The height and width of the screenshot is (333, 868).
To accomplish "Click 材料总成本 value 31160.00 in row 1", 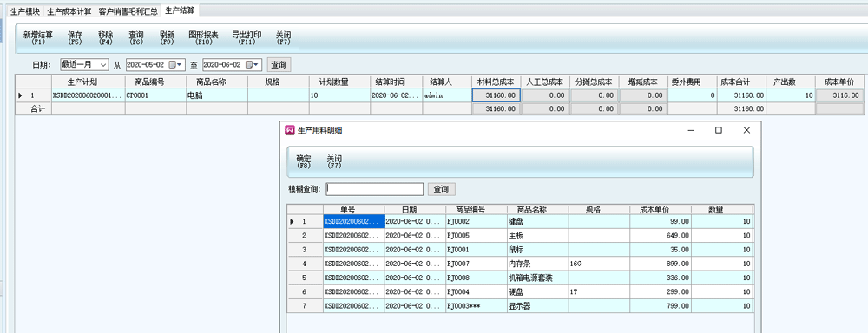I will click(x=496, y=95).
